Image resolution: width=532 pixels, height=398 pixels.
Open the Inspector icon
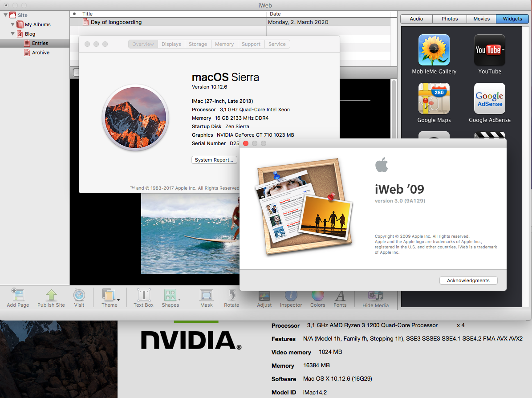click(291, 296)
